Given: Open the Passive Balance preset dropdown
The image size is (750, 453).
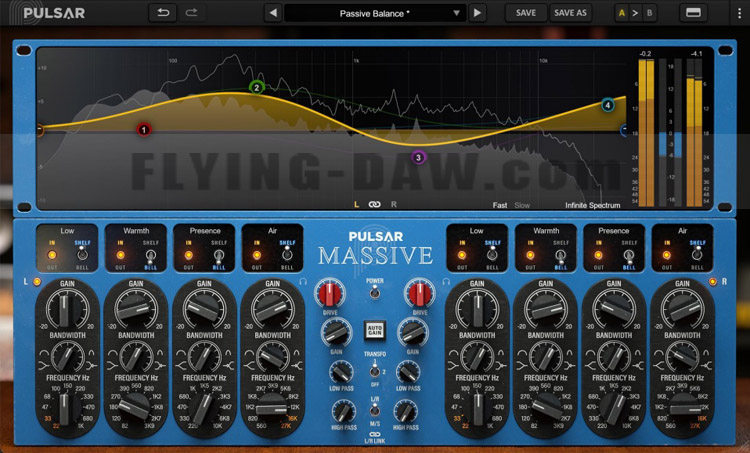Looking at the screenshot, I should point(374,13).
